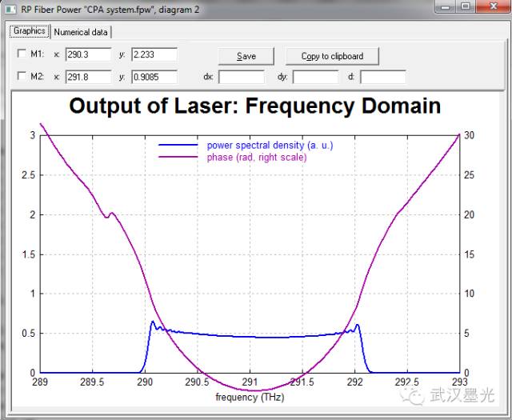The image size is (512, 420).
Task: Click right axis tick label 15
Action: tap(470, 254)
